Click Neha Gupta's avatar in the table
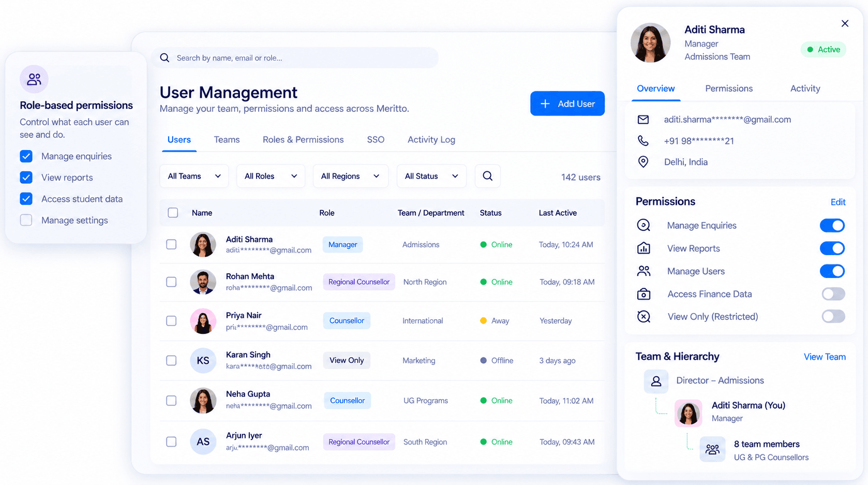 click(x=203, y=401)
